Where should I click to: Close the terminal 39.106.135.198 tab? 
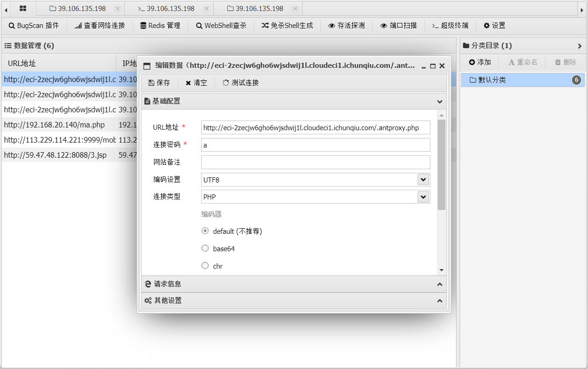pyautogui.click(x=207, y=9)
